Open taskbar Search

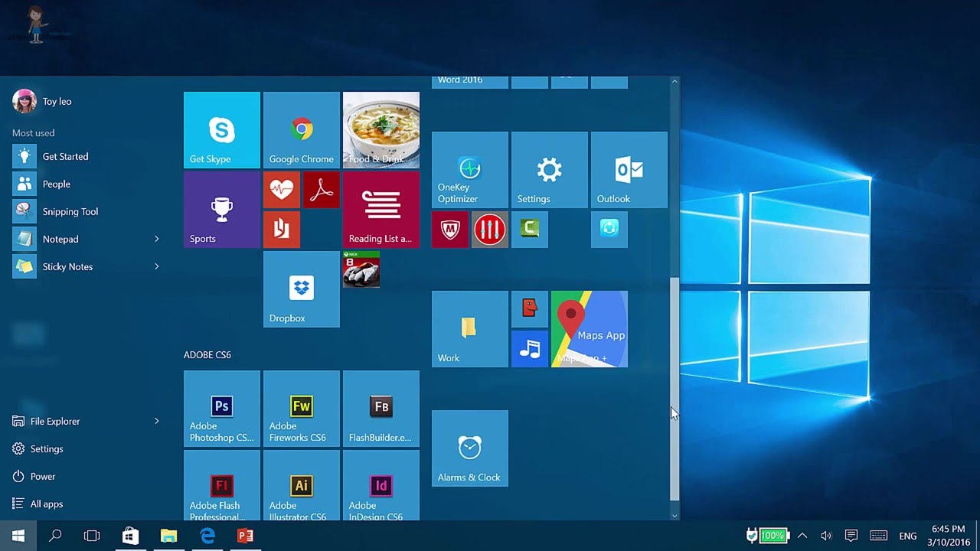point(55,536)
